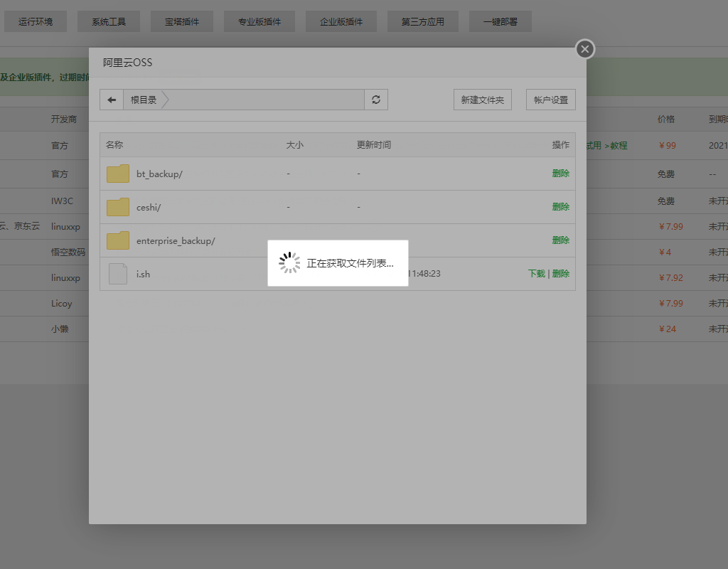Screen dimensions: 728x569
Task: Switch to the 企业版插件 tab
Action: (341, 22)
